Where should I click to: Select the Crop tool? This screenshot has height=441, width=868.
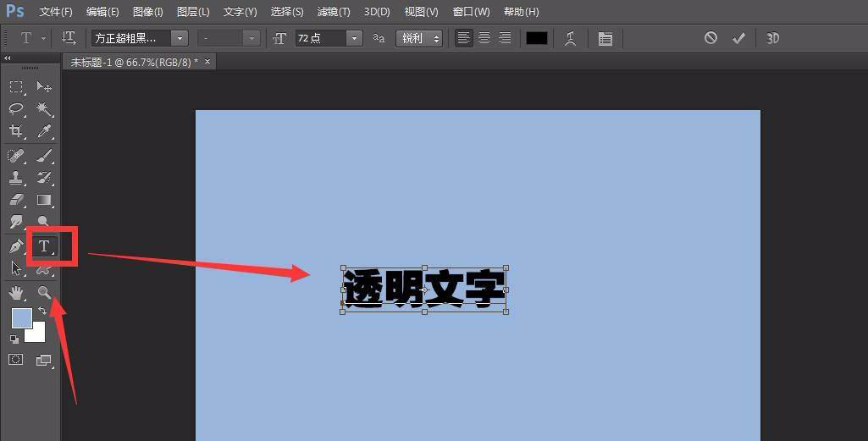pyautogui.click(x=16, y=131)
